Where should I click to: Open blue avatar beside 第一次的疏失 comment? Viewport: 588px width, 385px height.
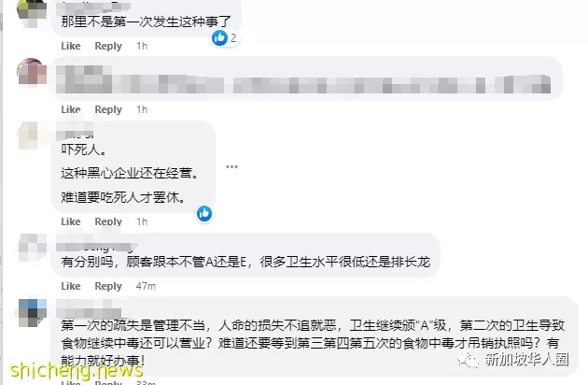click(x=33, y=313)
